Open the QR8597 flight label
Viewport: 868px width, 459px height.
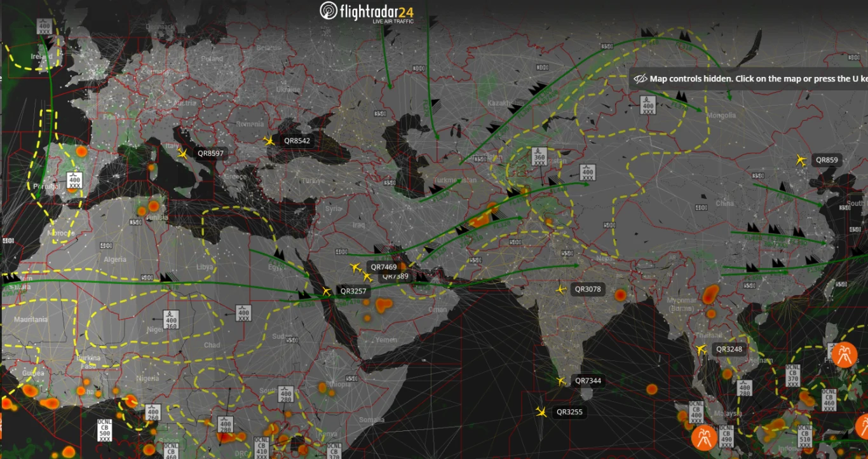pyautogui.click(x=210, y=153)
